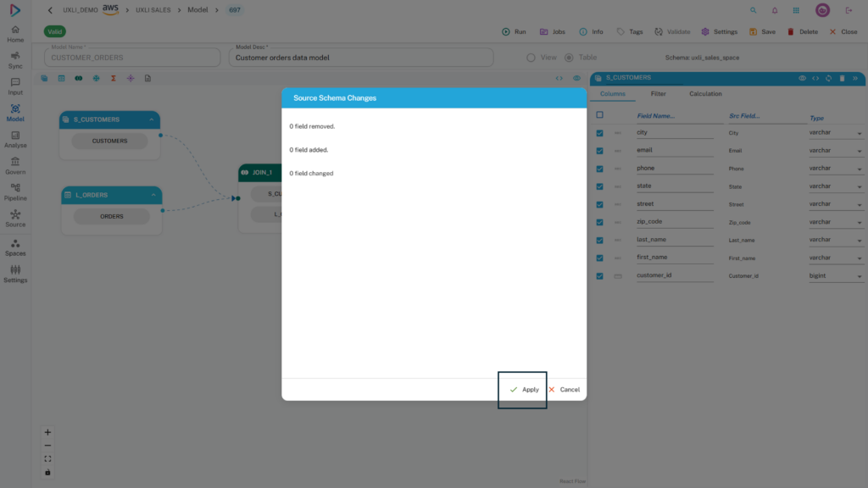
Task: Uncheck the email field checkbox
Action: (x=599, y=151)
